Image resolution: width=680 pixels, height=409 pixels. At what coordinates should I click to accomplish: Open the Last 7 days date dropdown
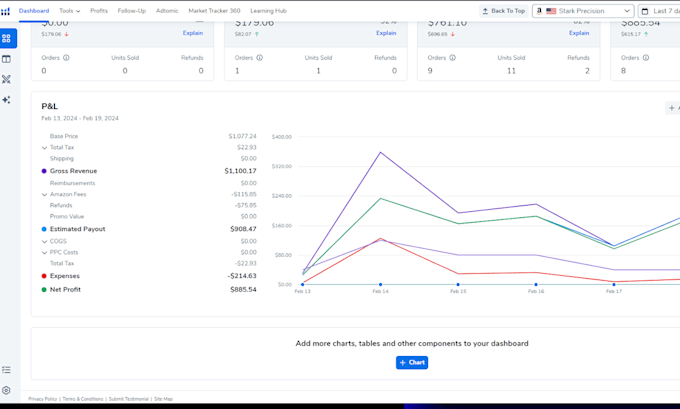(659, 11)
